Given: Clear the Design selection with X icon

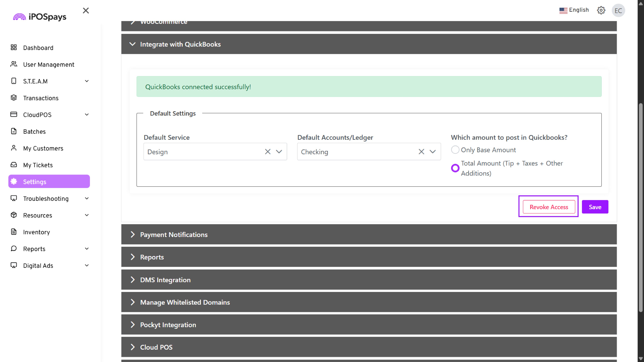Looking at the screenshot, I should [267, 152].
